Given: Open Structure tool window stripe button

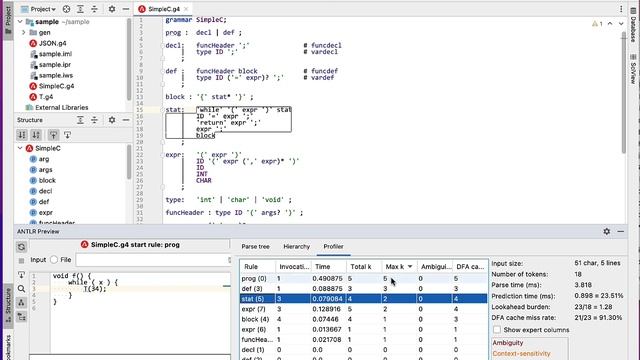Looking at the screenshot, I should point(8,306).
